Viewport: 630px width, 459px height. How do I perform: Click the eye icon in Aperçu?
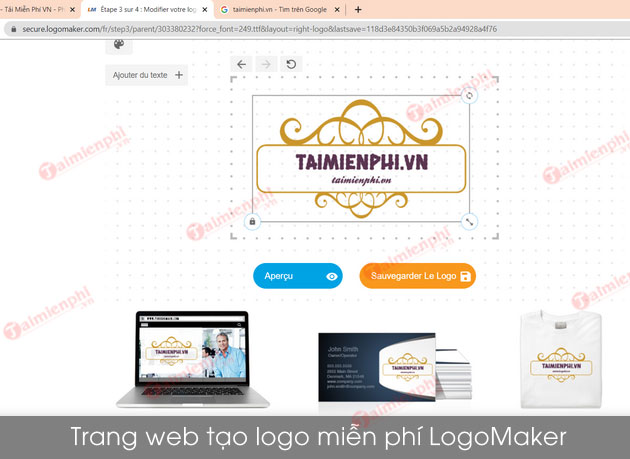tap(332, 277)
